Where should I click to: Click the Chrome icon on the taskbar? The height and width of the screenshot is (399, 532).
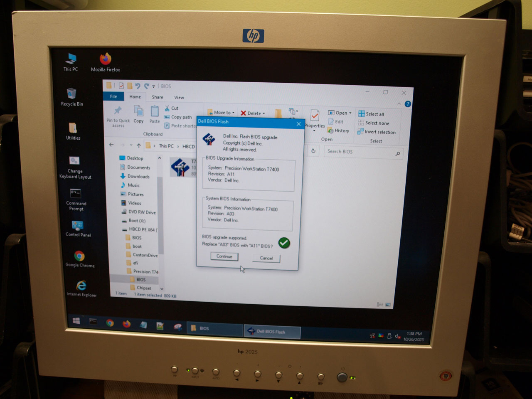click(110, 323)
